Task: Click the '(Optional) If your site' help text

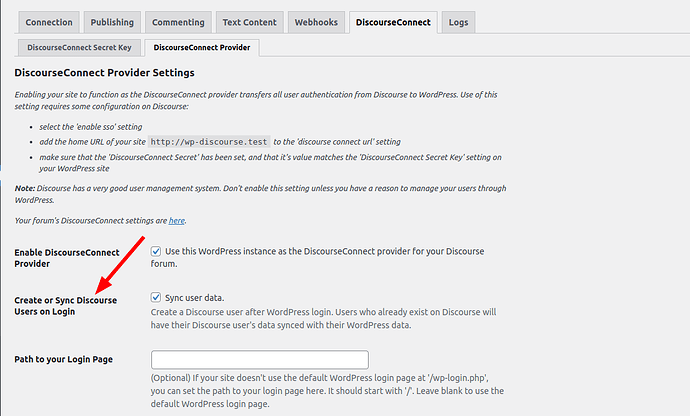Action: [327, 391]
